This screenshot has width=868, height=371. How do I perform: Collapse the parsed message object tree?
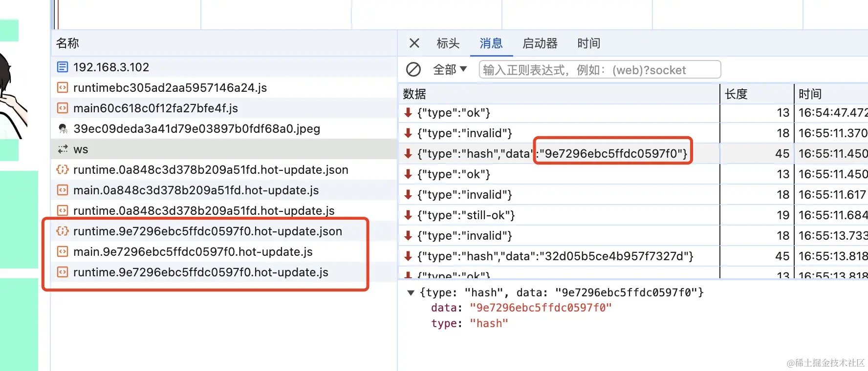tap(411, 293)
